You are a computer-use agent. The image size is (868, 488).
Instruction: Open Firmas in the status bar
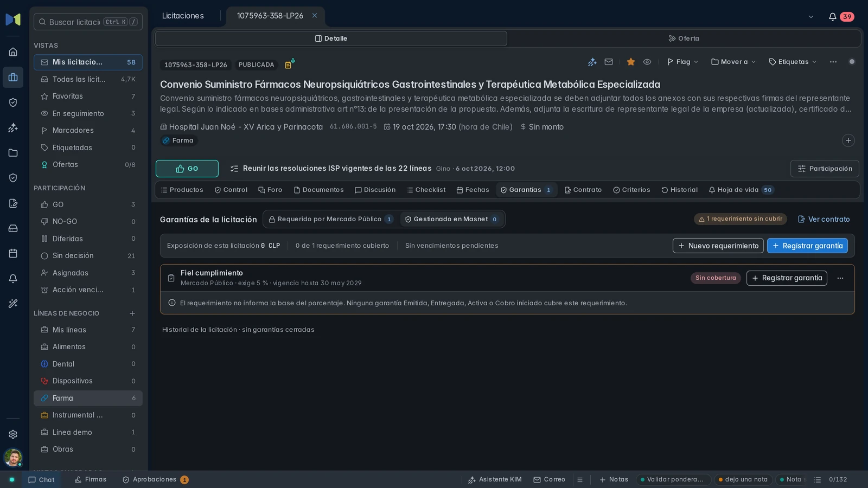[91, 480]
